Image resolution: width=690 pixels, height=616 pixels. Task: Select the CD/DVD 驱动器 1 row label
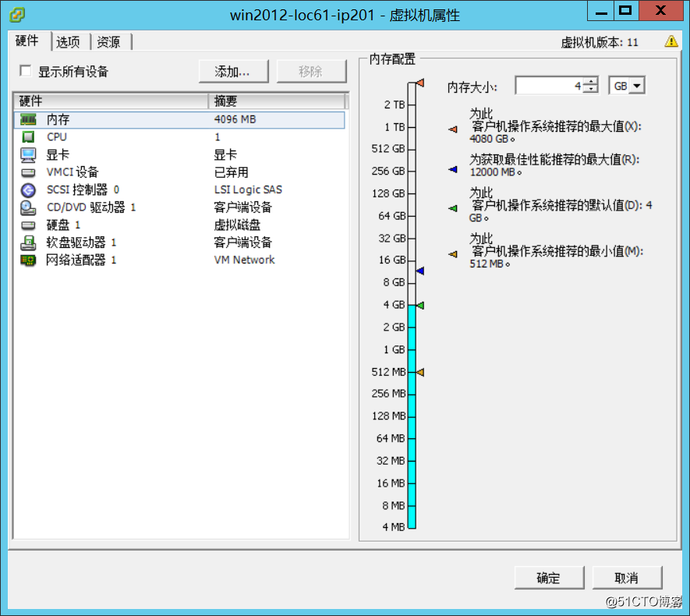pyautogui.click(x=91, y=207)
